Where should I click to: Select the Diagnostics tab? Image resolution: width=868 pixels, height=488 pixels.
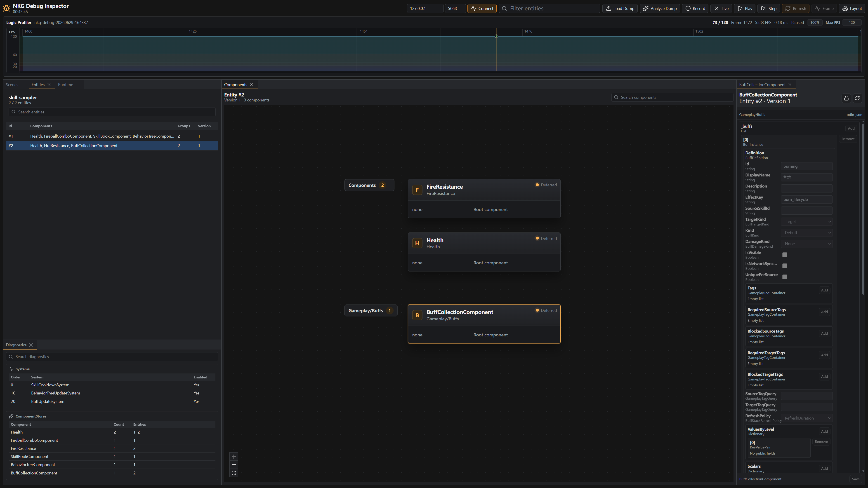(16, 345)
